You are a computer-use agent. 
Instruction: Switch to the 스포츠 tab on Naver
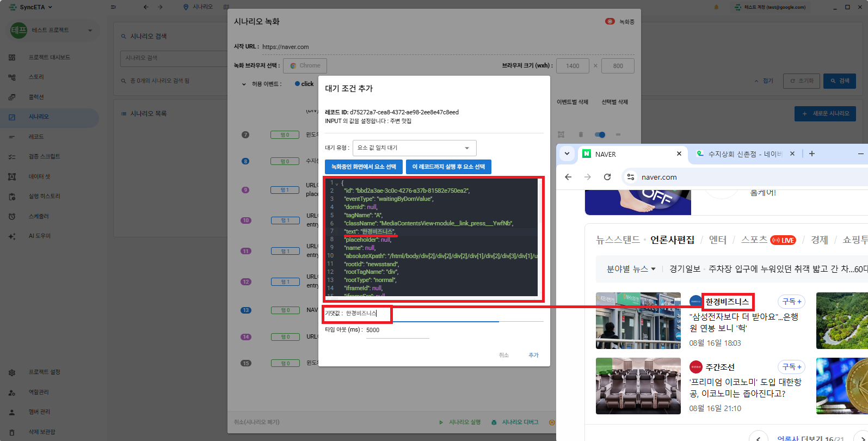tap(754, 240)
